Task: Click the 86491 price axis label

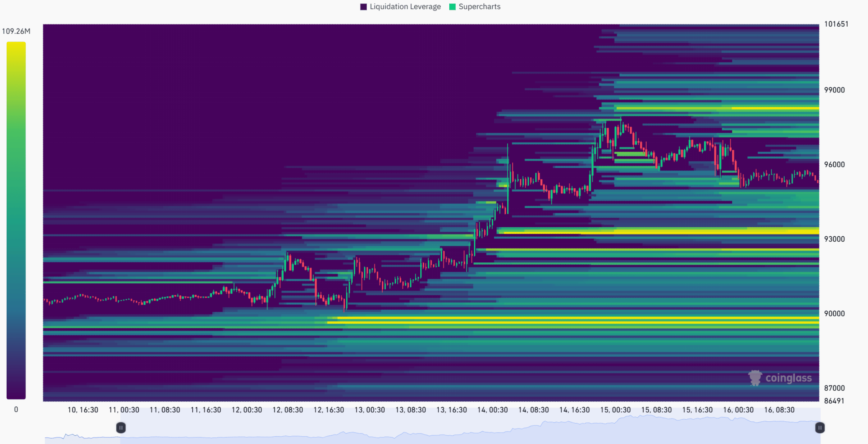Action: pyautogui.click(x=834, y=401)
